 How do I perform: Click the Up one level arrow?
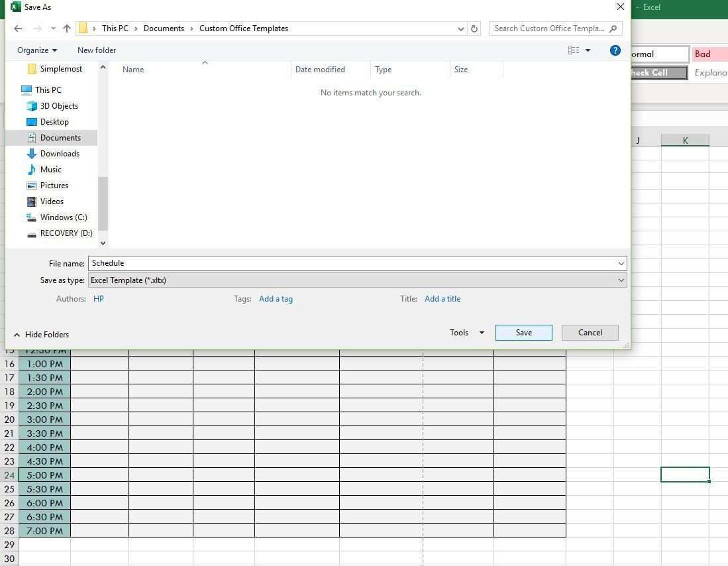[x=67, y=28]
